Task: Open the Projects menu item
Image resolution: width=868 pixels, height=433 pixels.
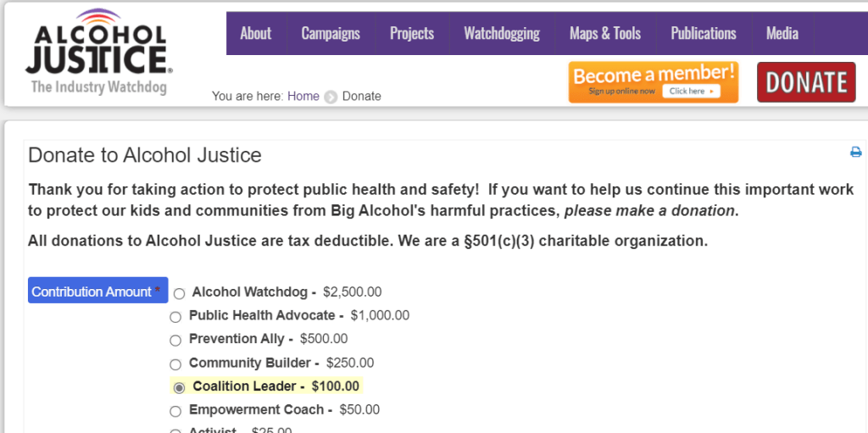Action: pos(412,34)
